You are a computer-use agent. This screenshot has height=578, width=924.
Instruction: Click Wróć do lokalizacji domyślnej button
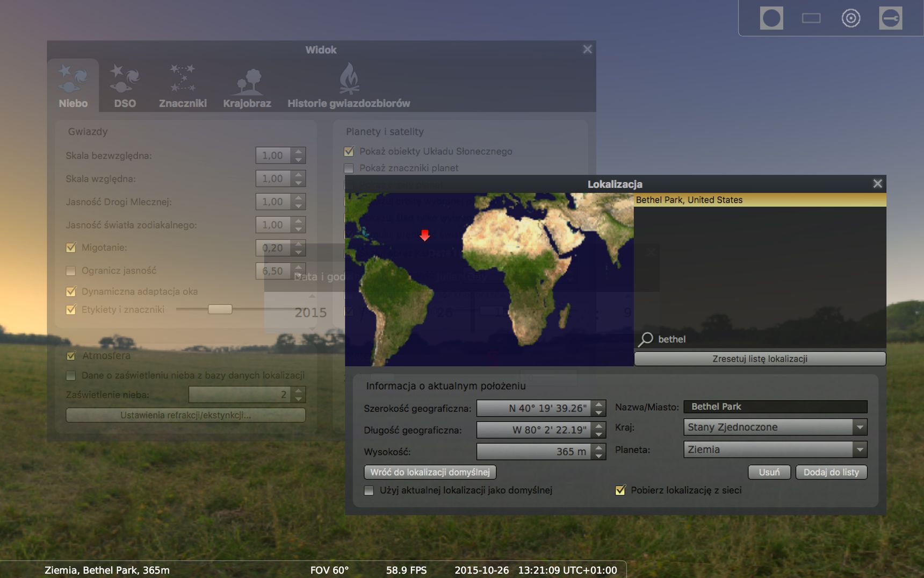click(430, 472)
